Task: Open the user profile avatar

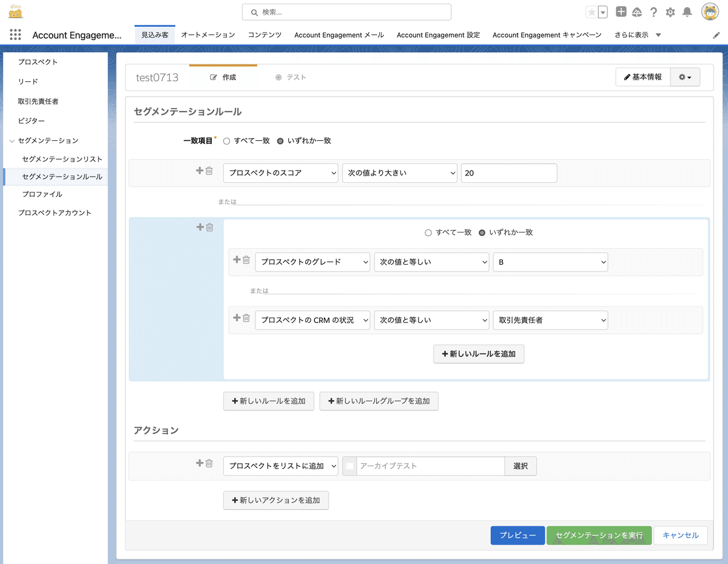Action: point(710,12)
